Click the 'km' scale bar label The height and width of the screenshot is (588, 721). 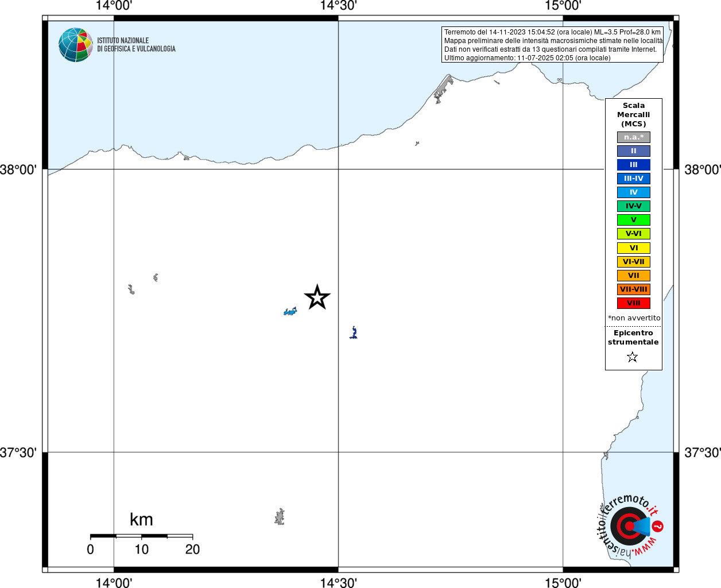(141, 520)
